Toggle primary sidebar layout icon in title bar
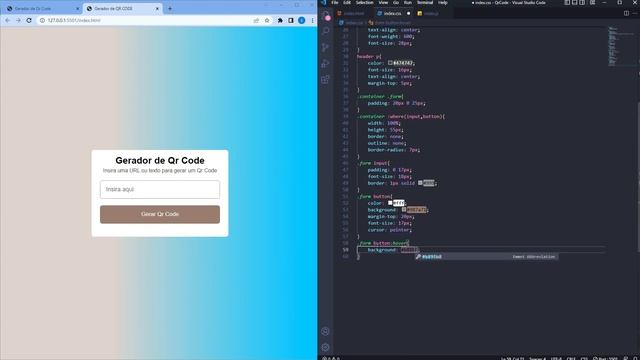640x360 pixels. point(567,2)
